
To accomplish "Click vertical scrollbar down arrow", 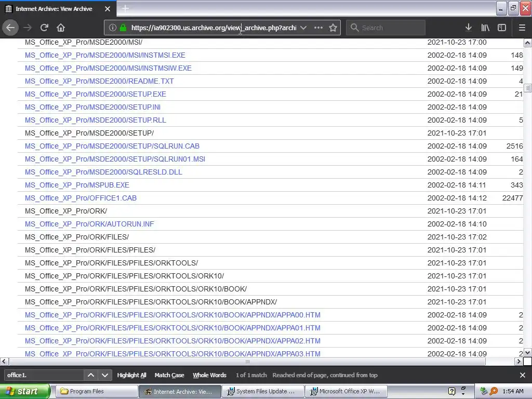I will coord(528,353).
